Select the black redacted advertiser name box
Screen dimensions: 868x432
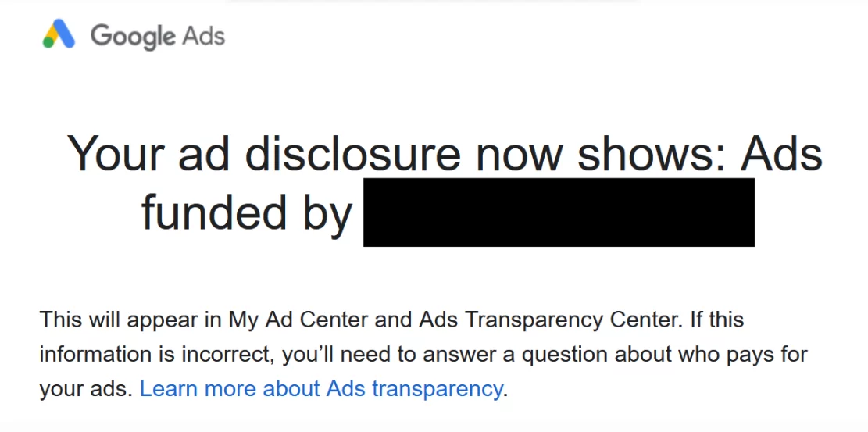559,212
